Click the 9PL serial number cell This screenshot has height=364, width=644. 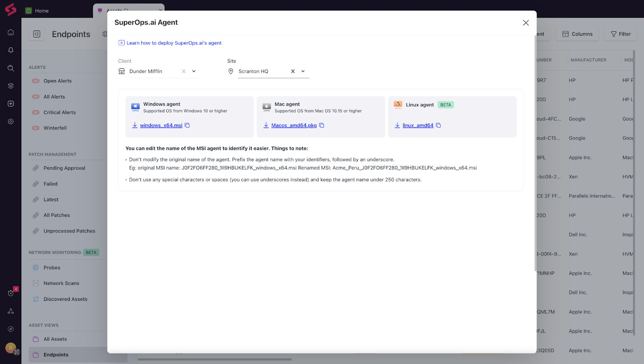point(541,158)
